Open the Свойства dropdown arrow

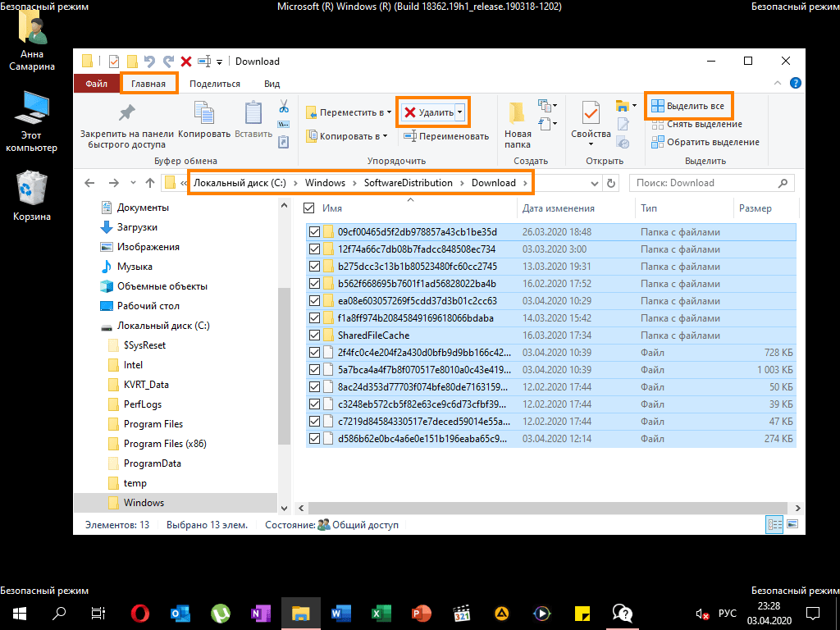point(591,144)
